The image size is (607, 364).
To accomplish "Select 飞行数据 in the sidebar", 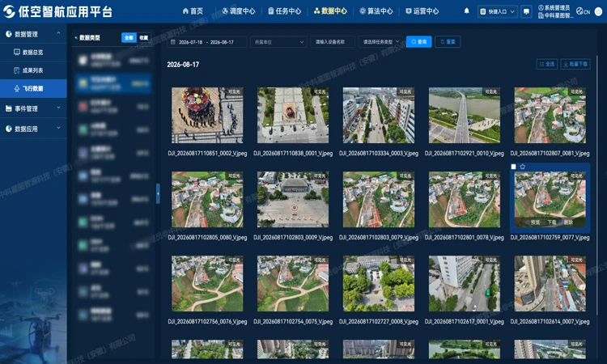I will tap(33, 88).
